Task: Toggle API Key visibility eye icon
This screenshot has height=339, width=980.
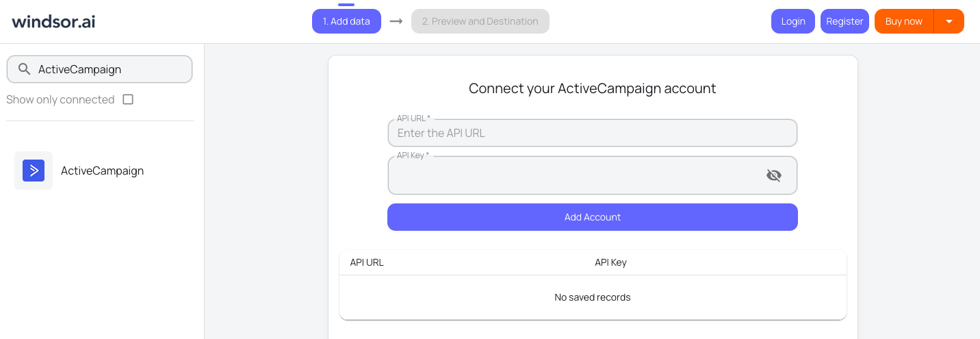Action: coord(774,176)
